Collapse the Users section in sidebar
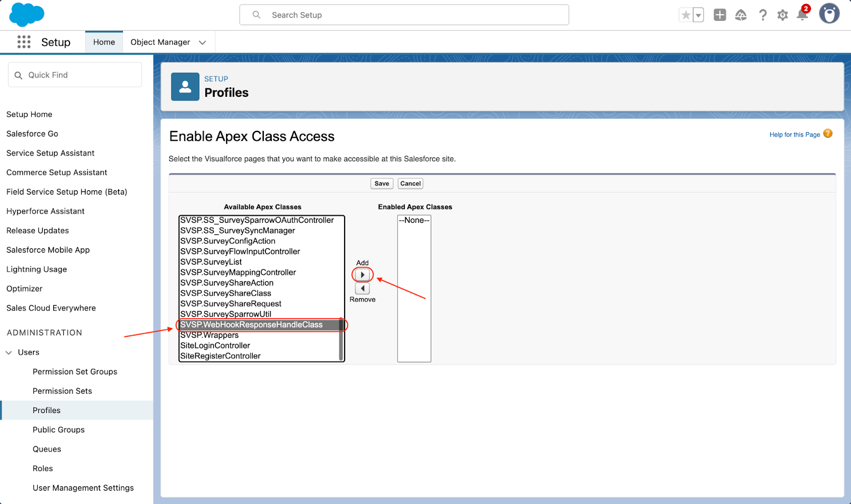This screenshot has height=504, width=851. pyautogui.click(x=9, y=352)
